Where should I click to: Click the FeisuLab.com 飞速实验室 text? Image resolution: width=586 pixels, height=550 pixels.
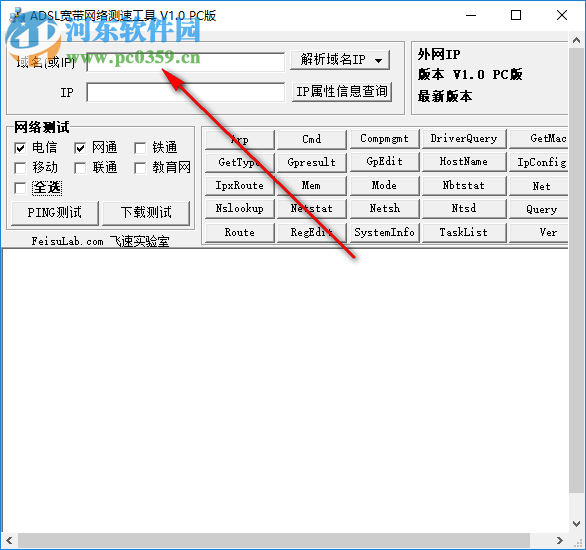pos(100,242)
